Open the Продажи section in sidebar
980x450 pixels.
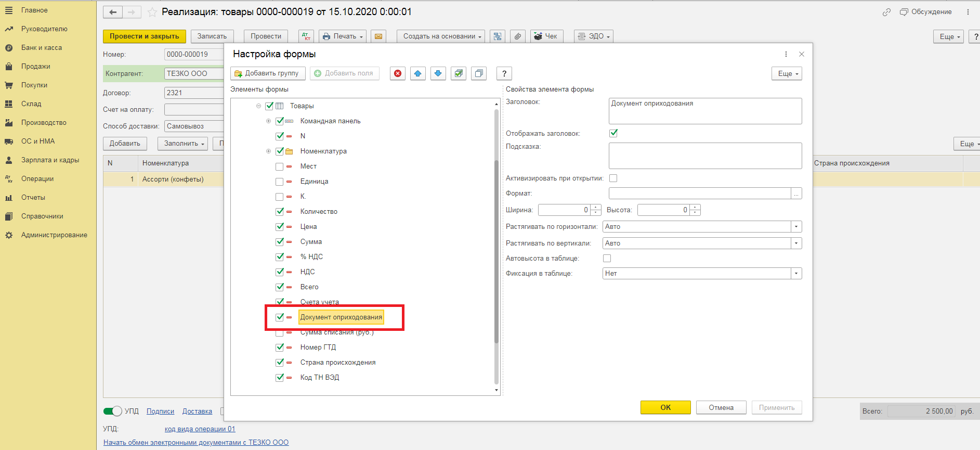click(36, 67)
